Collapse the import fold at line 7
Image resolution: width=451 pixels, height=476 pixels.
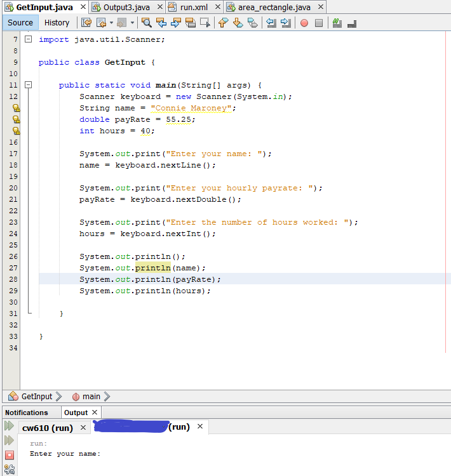[28, 39]
